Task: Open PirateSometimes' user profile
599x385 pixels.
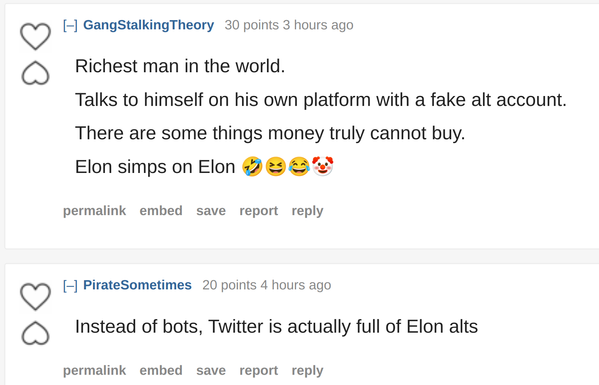Action: pos(138,285)
